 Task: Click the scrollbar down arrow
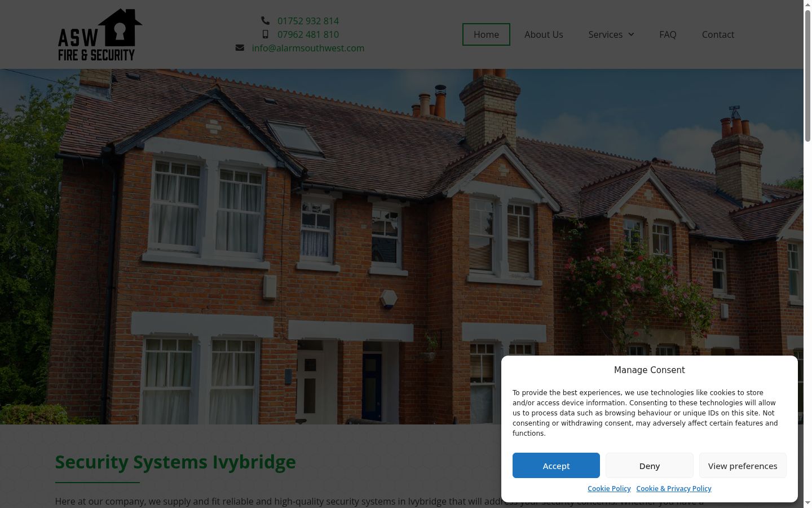(x=807, y=503)
